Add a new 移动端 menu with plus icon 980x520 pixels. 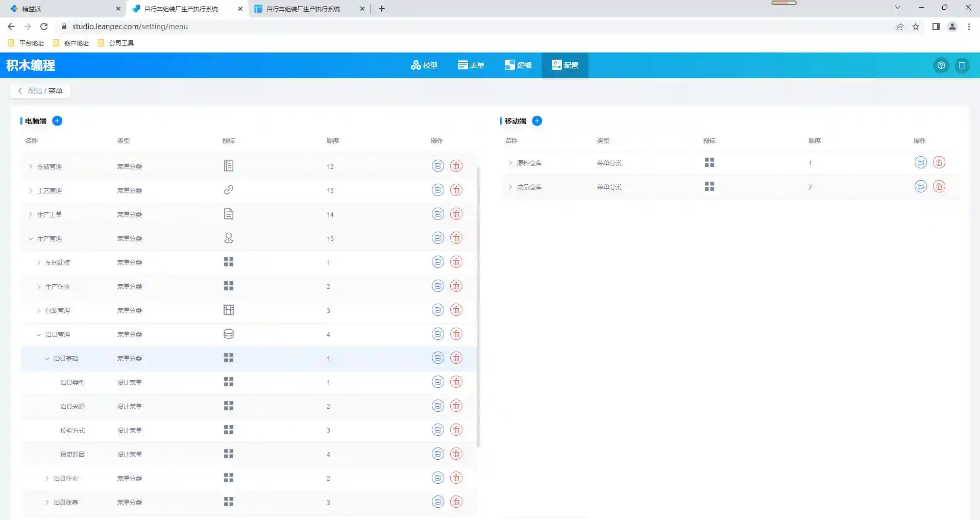537,121
